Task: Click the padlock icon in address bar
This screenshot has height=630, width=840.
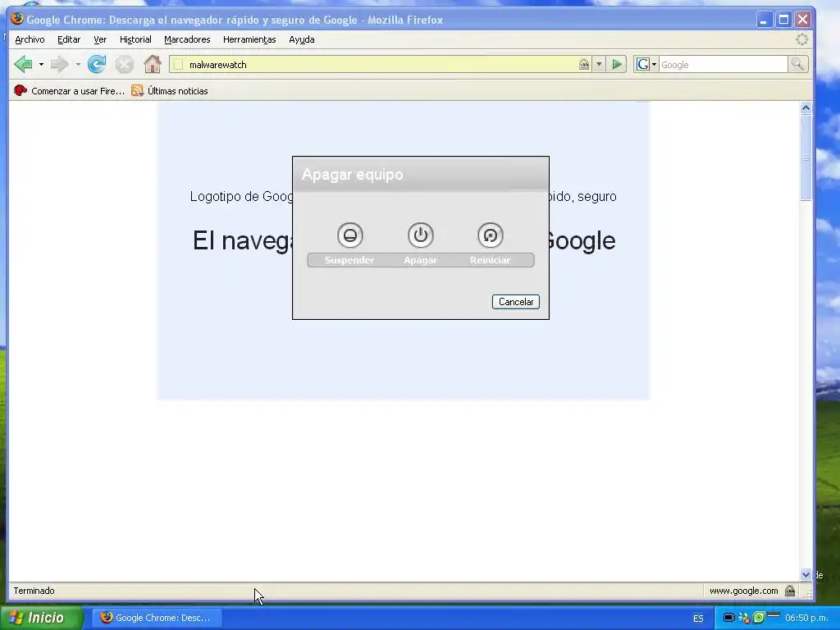Action: pos(583,65)
